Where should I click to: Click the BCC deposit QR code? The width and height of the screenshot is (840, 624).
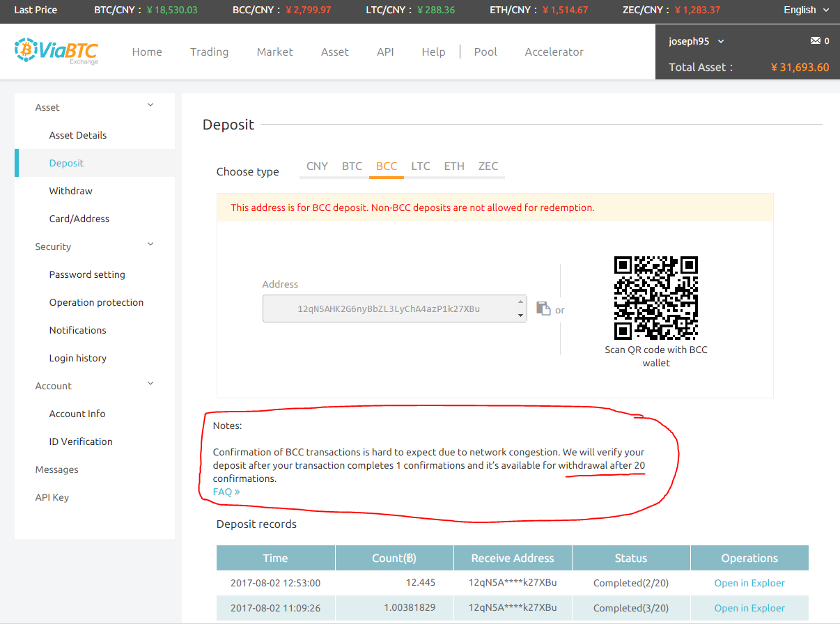[x=655, y=297]
